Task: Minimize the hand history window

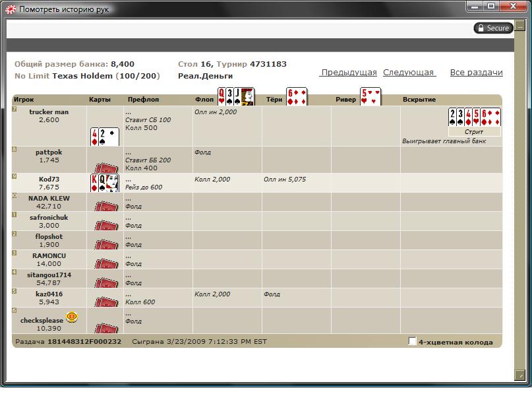Action: click(476, 7)
